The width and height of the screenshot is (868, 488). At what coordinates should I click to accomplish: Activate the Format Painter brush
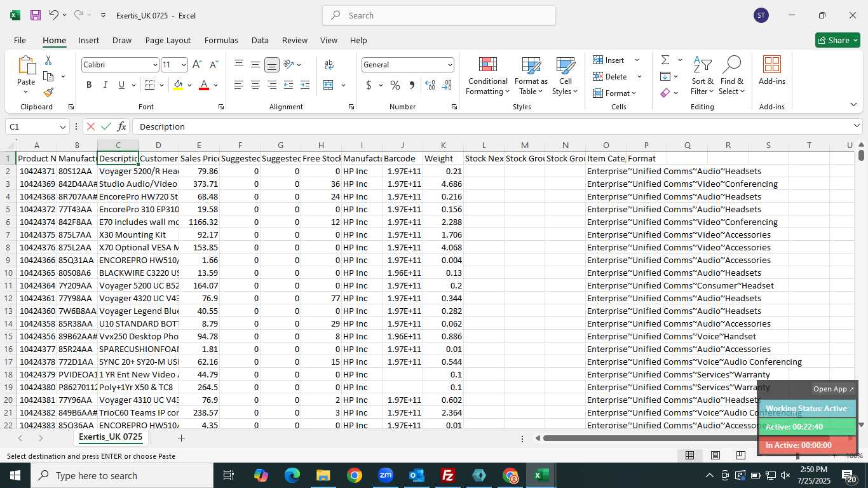coord(48,92)
